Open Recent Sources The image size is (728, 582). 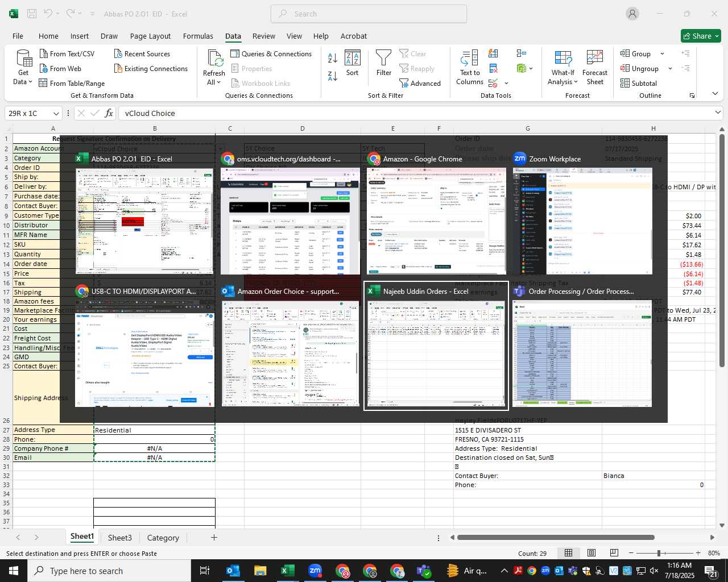tap(142, 53)
